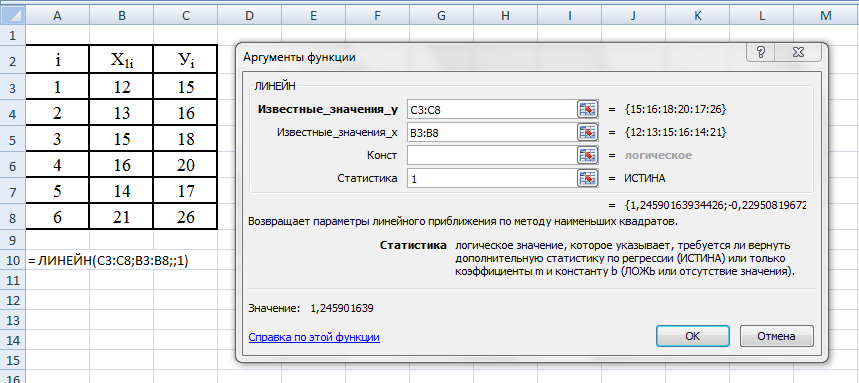Click the Значение result 1,245901639
The image size is (859, 383).
(x=342, y=308)
